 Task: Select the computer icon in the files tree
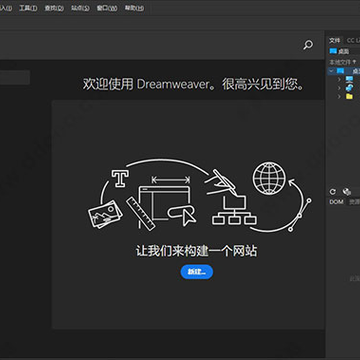click(349, 79)
